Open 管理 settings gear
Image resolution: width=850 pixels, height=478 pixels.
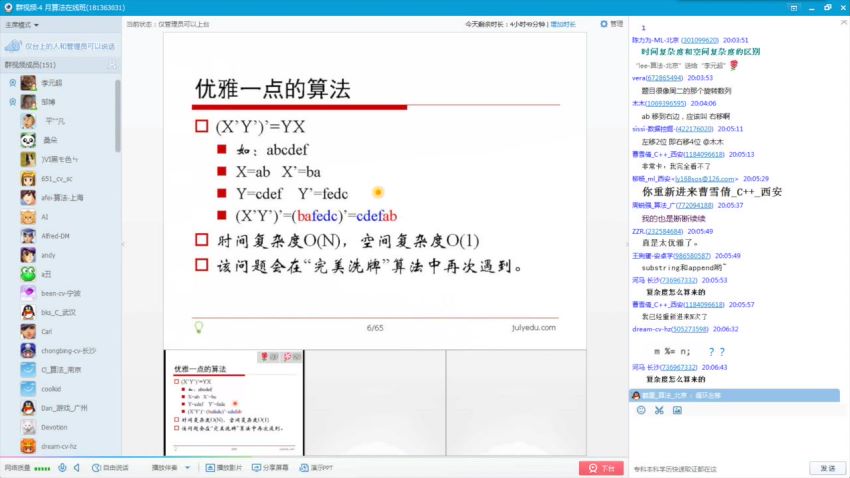[x=610, y=22]
